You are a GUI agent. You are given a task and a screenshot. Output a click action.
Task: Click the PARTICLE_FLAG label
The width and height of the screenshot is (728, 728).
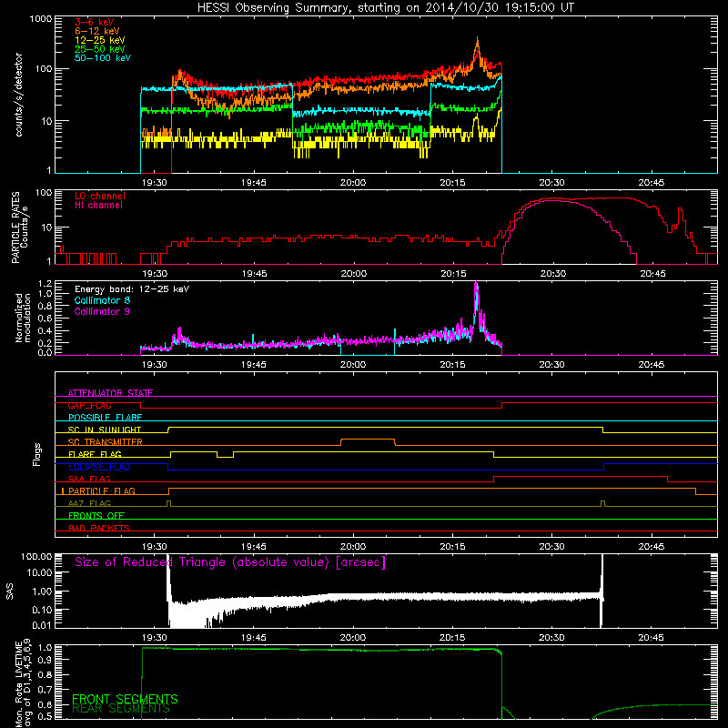pyautogui.click(x=102, y=491)
